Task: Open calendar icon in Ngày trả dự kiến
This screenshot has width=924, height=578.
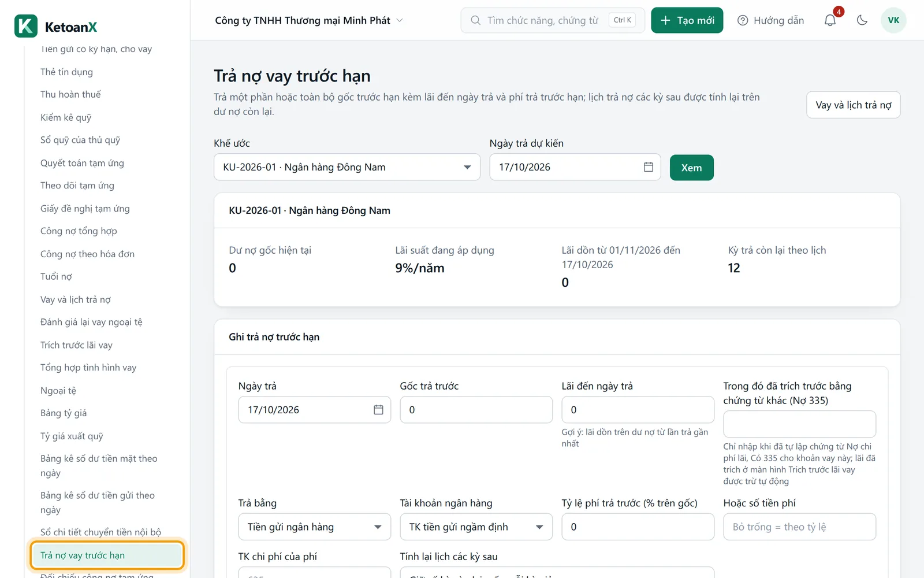Action: click(x=649, y=167)
